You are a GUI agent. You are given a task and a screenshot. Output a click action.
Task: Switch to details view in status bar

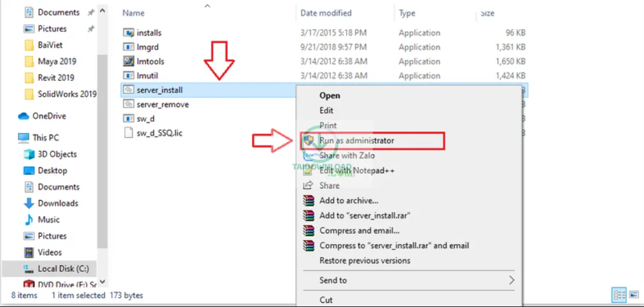pyautogui.click(x=618, y=295)
